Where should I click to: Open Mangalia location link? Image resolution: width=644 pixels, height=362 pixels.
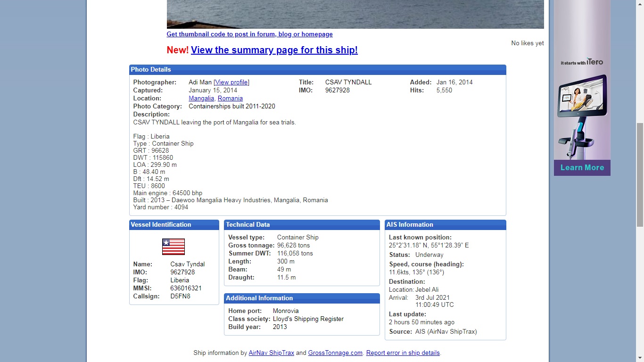(x=201, y=99)
